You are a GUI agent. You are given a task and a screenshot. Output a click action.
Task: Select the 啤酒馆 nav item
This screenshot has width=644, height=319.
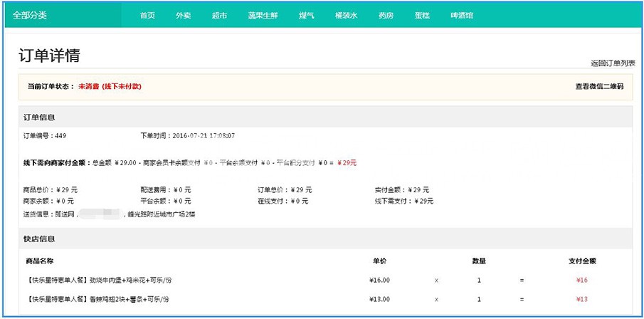(462, 16)
